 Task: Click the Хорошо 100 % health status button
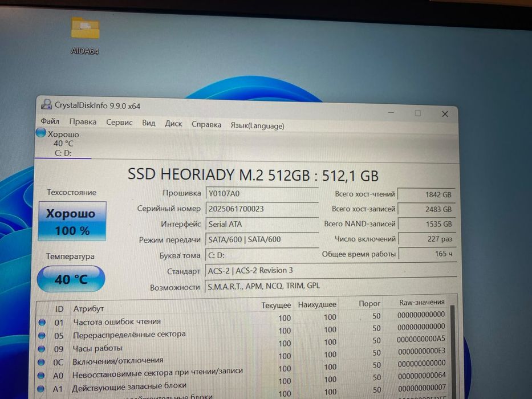click(72, 221)
